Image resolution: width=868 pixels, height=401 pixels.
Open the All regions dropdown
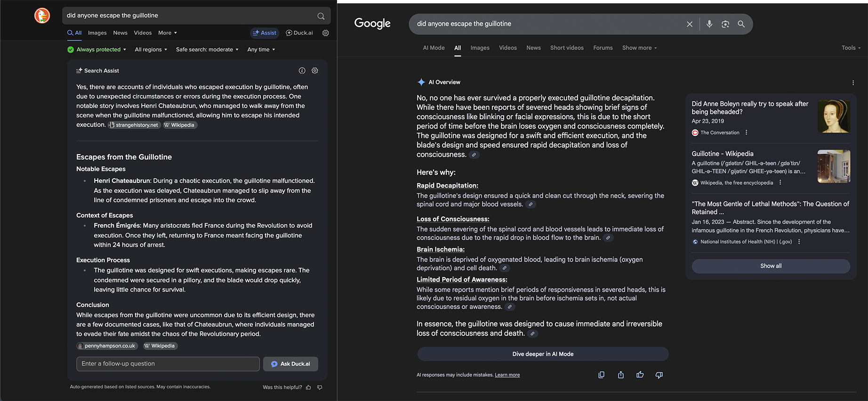[151, 49]
